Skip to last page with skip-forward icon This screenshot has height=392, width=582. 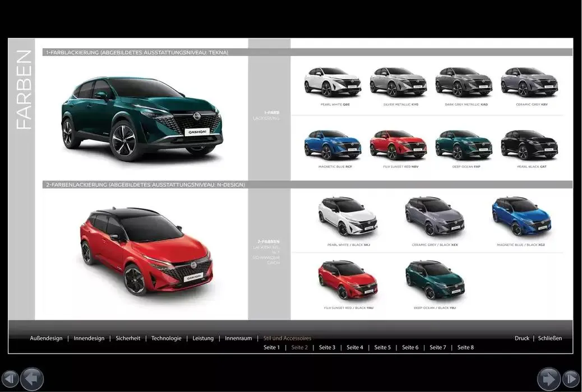[x=571, y=379]
